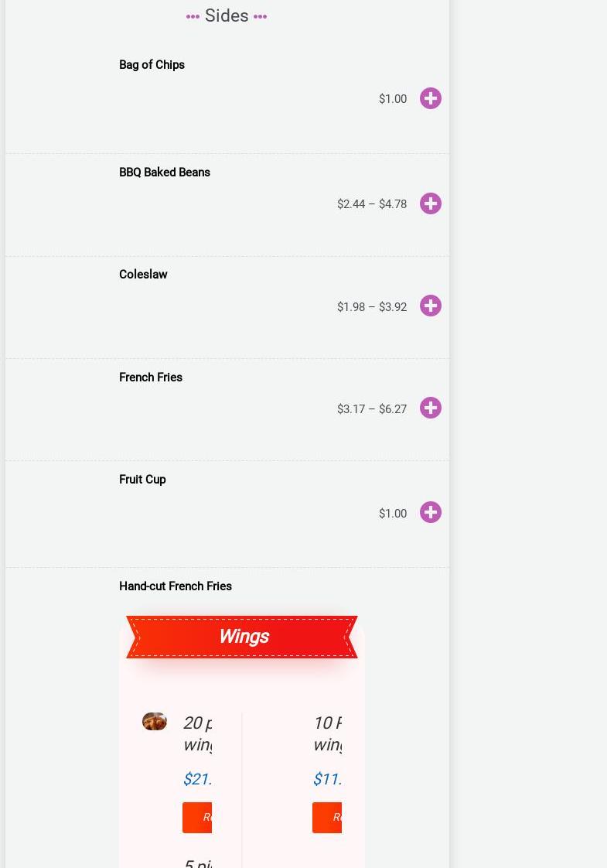Screen dimensions: 607x868
Task: Click the 10 piece wings title
Action: coord(327,733)
